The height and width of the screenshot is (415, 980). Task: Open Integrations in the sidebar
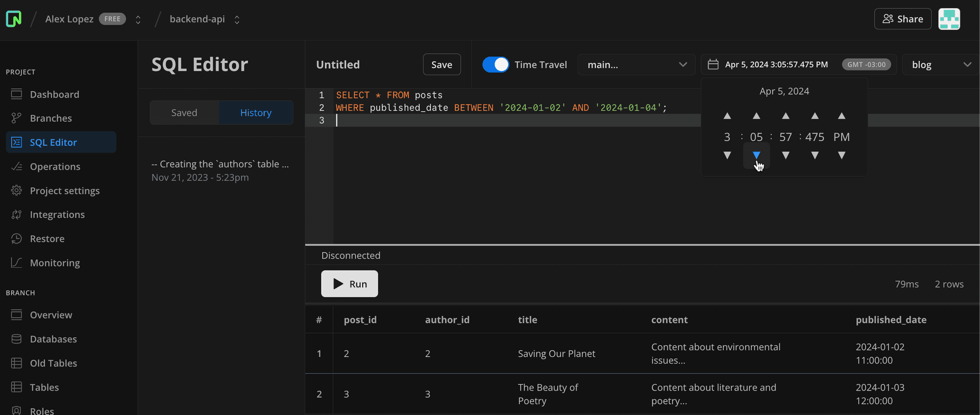pyautogui.click(x=57, y=215)
